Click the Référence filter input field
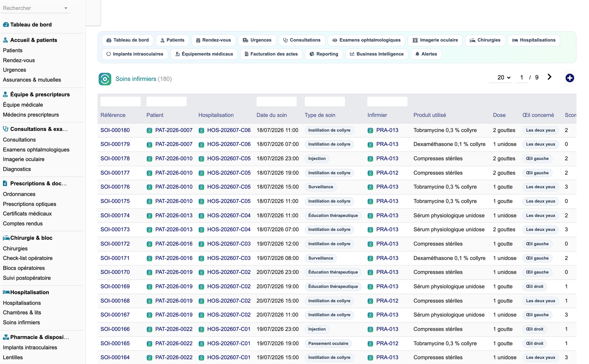Image resolution: width=589 pixels, height=364 pixels. coord(120,102)
